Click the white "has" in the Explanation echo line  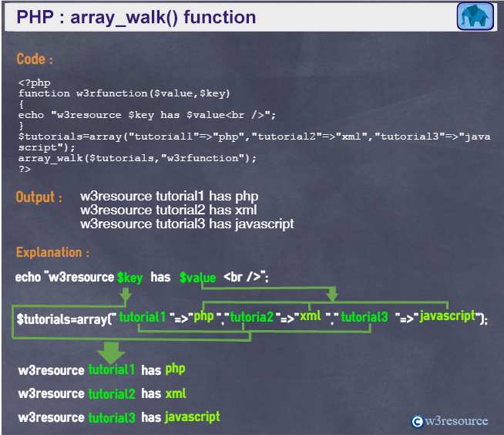tap(160, 277)
